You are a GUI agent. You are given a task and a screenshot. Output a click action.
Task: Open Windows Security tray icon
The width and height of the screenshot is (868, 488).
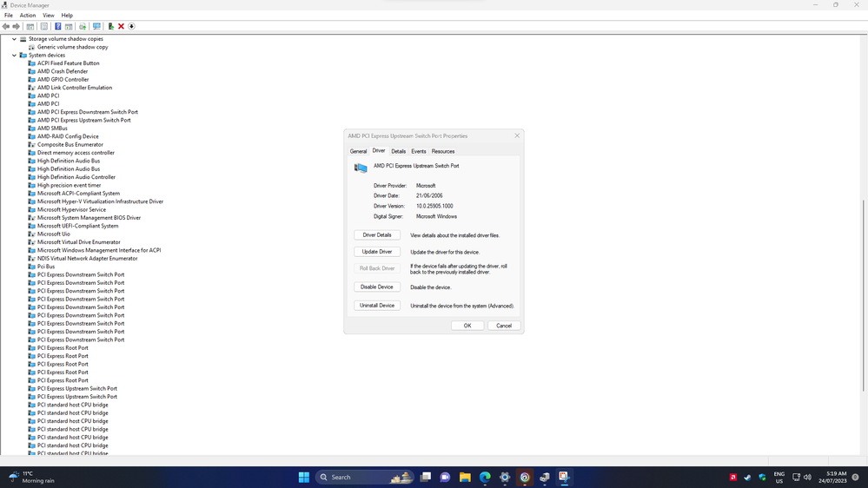click(762, 477)
